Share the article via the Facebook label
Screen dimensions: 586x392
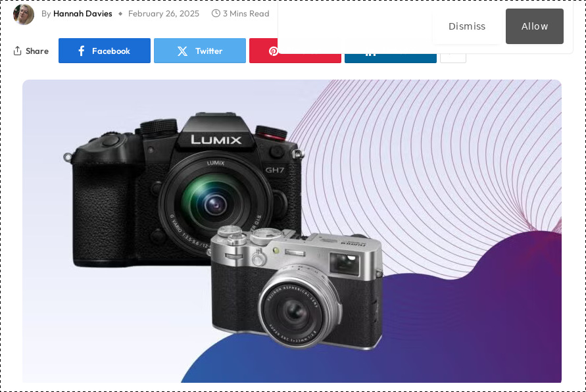[x=111, y=51]
